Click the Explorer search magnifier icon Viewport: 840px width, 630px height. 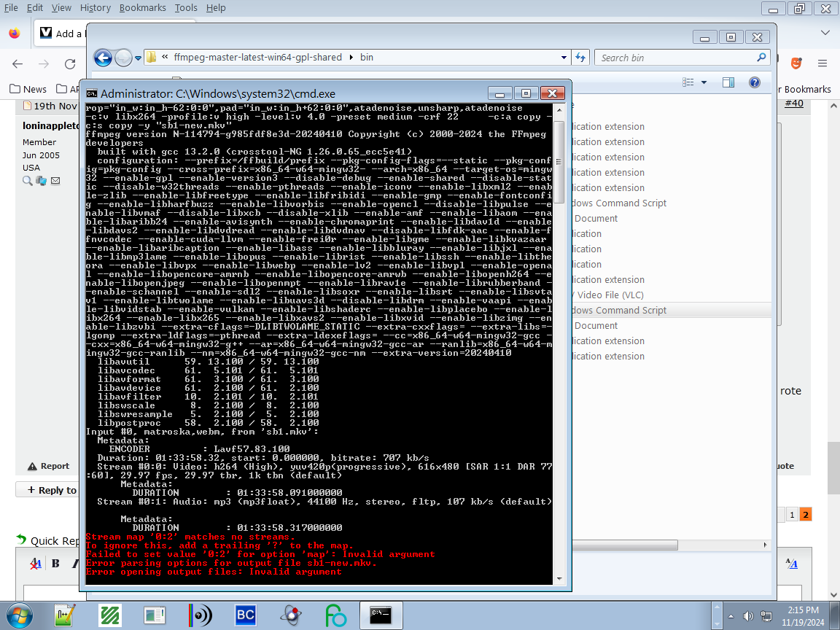tap(761, 58)
